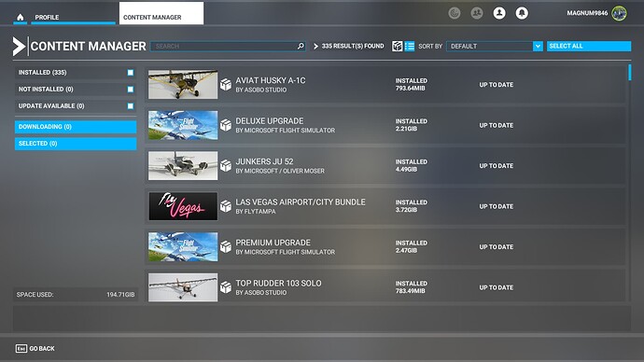The width and height of the screenshot is (644, 362).
Task: Click the Deluxe Upgrade package icon
Action: click(226, 125)
